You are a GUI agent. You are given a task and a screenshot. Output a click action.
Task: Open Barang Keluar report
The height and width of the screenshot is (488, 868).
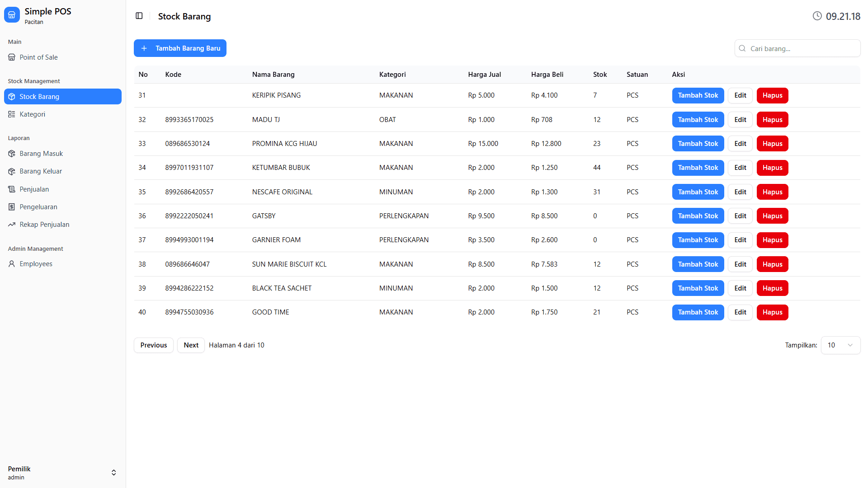[41, 171]
